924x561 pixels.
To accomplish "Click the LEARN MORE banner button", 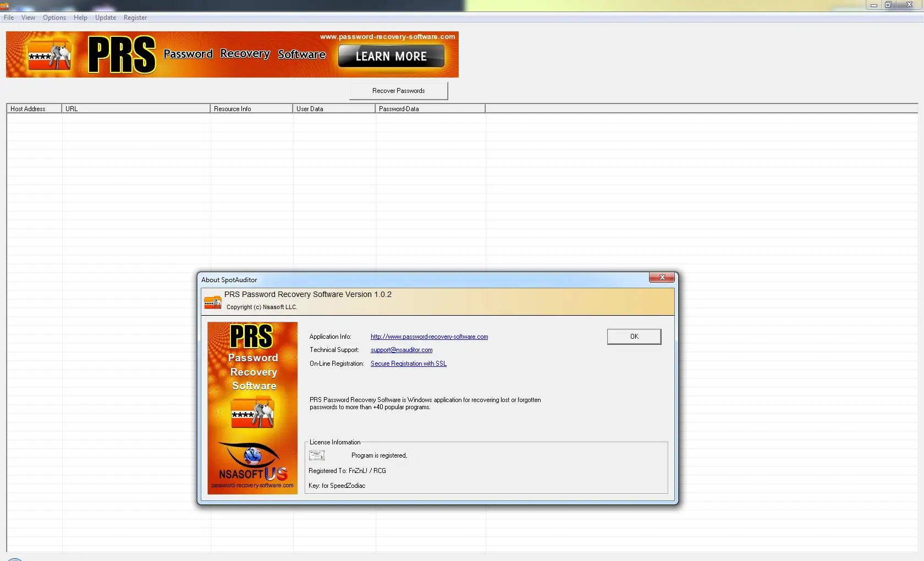I will pos(391,56).
